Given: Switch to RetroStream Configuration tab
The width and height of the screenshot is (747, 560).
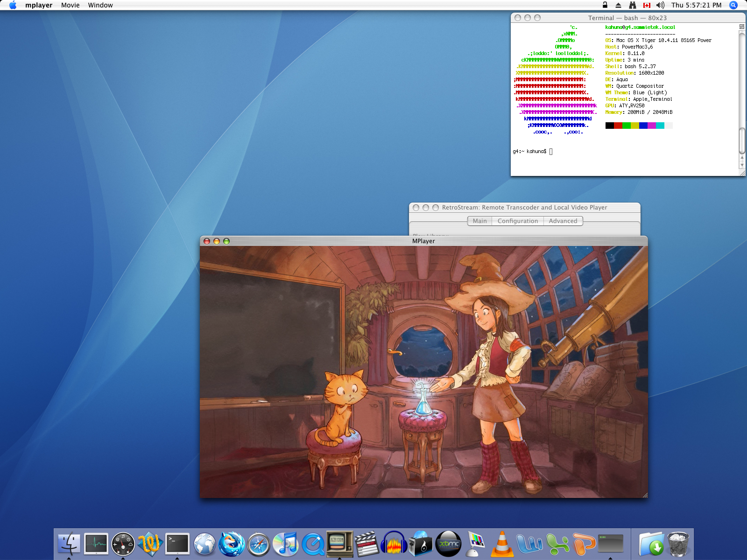Looking at the screenshot, I should pyautogui.click(x=518, y=221).
